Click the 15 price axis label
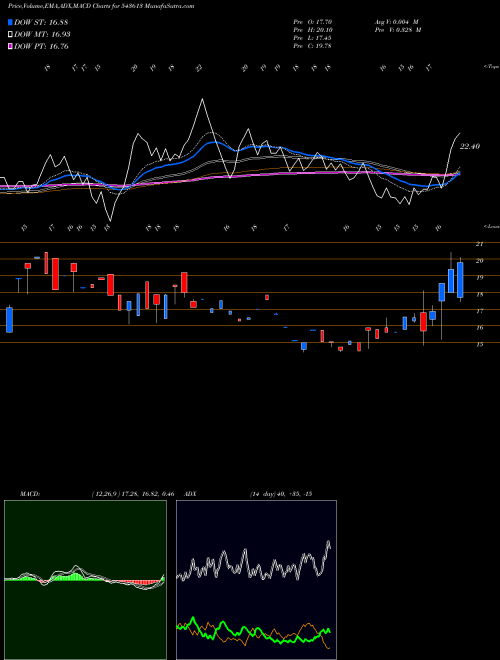Viewport: 500px width, 660px height. tap(480, 344)
